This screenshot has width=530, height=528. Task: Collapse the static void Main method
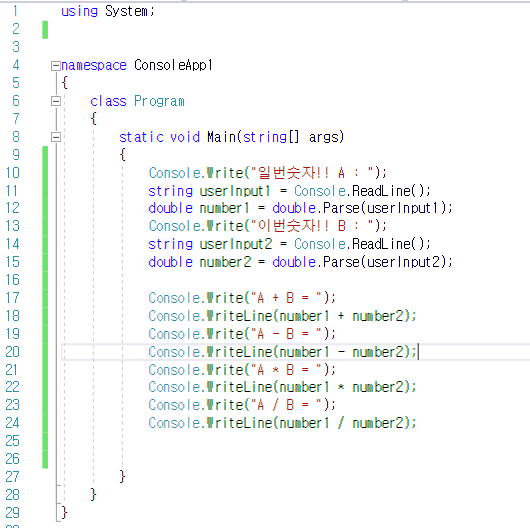[56, 137]
